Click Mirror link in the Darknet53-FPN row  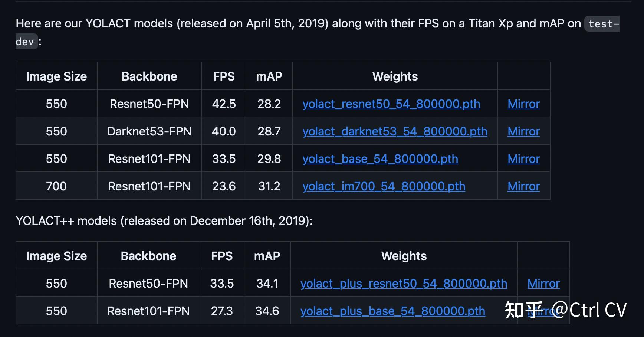pos(523,131)
